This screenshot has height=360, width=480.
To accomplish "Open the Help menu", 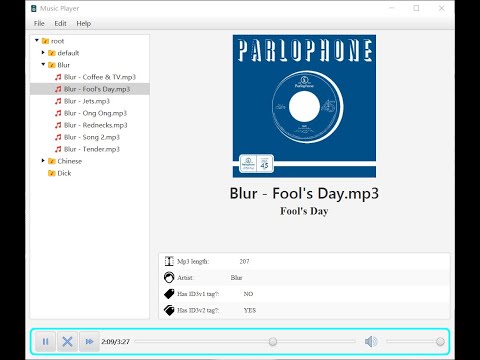I will click(84, 23).
